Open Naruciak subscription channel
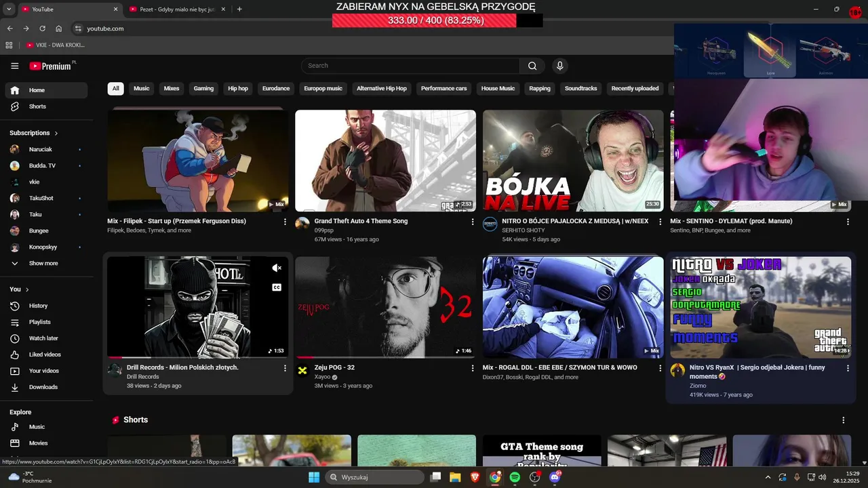Screen dimensions: 868x488 (x=46, y=149)
